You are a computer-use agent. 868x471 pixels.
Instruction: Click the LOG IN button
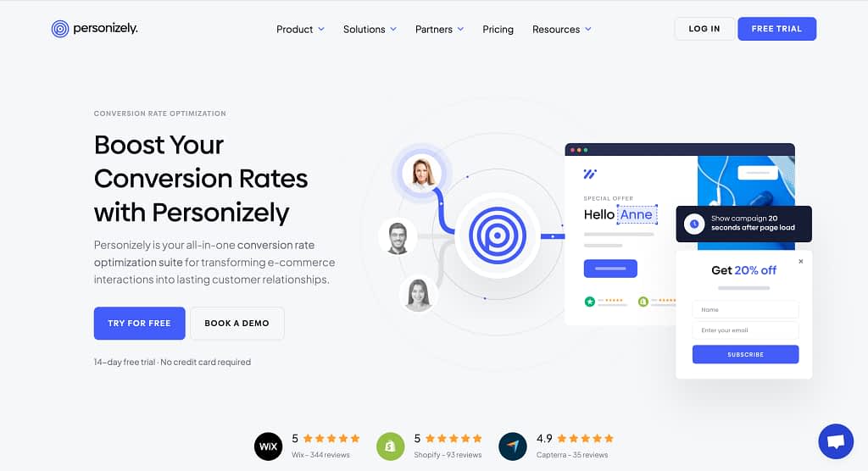(x=704, y=29)
